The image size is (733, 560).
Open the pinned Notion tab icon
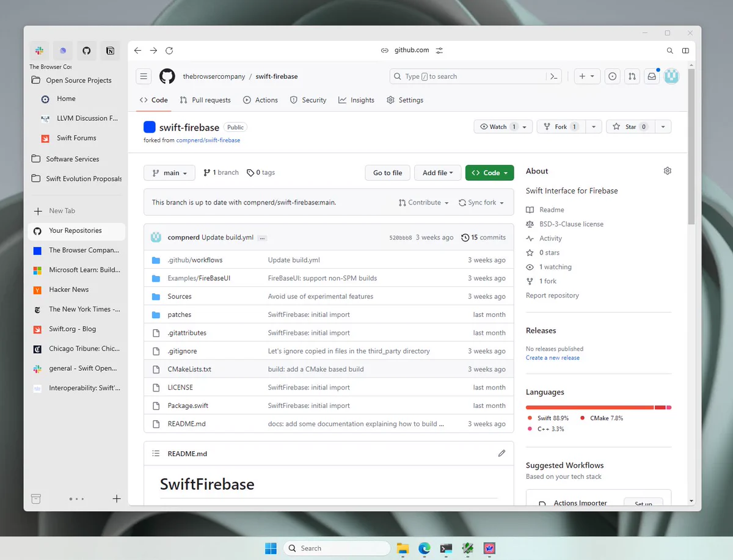111,51
